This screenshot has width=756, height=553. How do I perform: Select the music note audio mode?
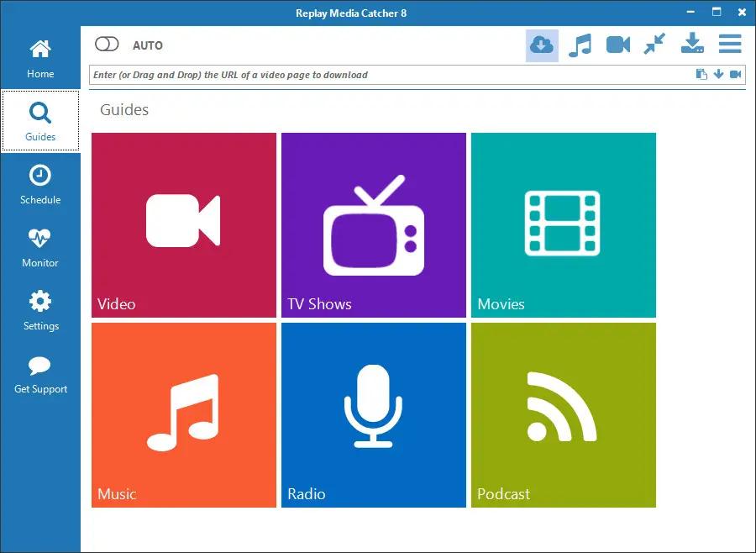point(580,45)
